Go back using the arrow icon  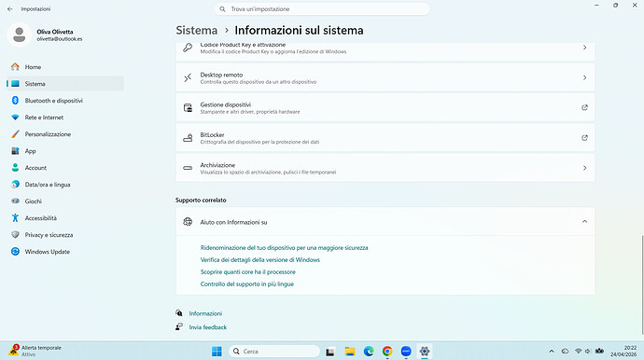coord(10,8)
